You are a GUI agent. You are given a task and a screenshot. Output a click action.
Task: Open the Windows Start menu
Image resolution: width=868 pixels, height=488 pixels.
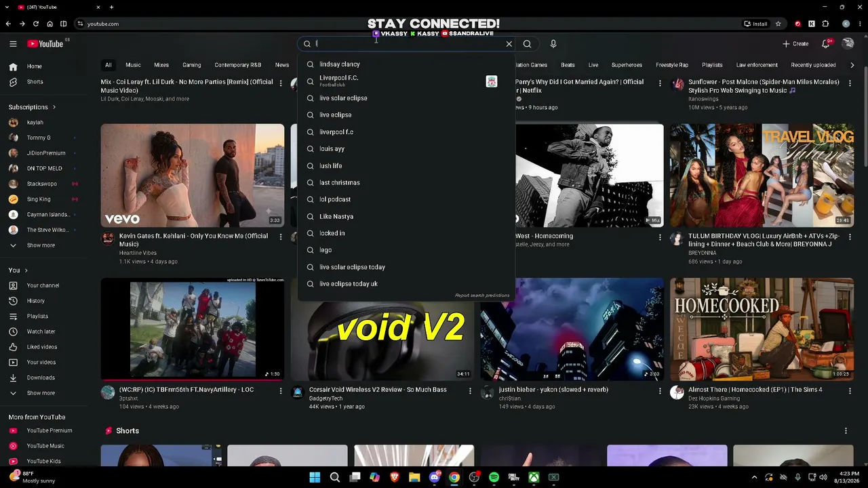(x=315, y=477)
